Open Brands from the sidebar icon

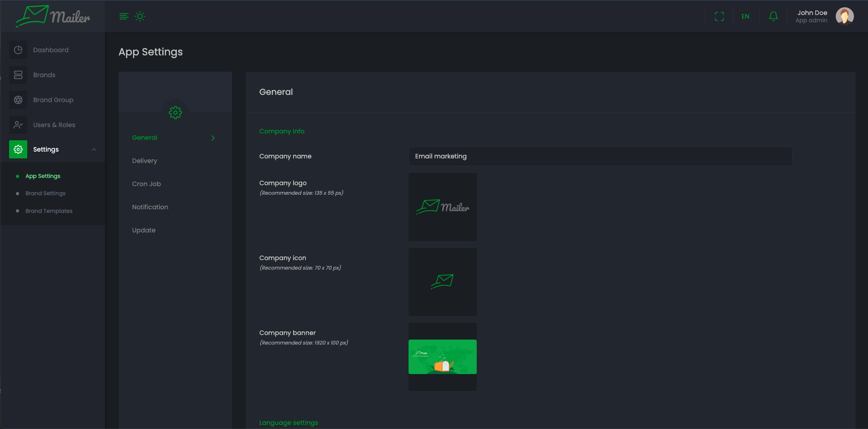tap(18, 75)
